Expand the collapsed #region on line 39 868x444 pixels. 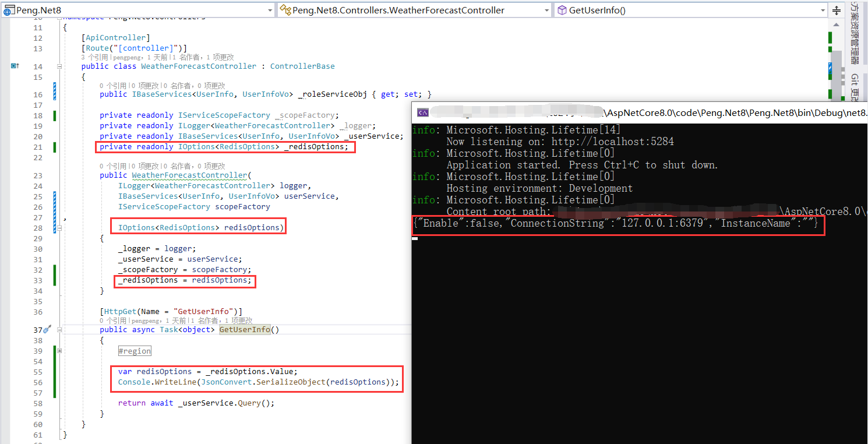pos(59,351)
